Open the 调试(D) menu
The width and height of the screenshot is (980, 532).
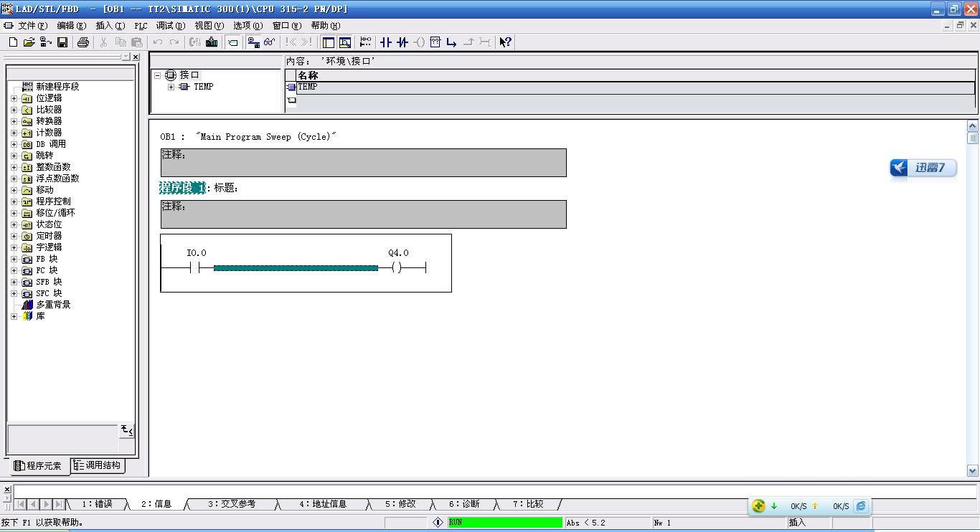click(170, 26)
